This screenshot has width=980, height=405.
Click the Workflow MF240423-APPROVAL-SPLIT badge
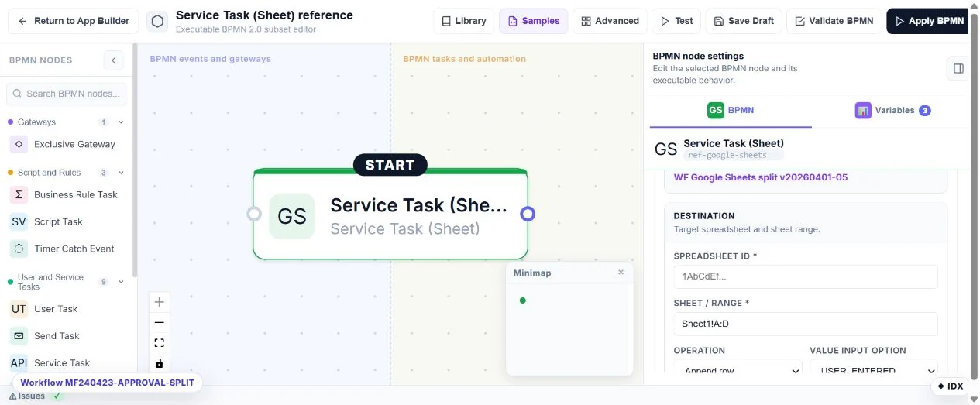(x=108, y=383)
